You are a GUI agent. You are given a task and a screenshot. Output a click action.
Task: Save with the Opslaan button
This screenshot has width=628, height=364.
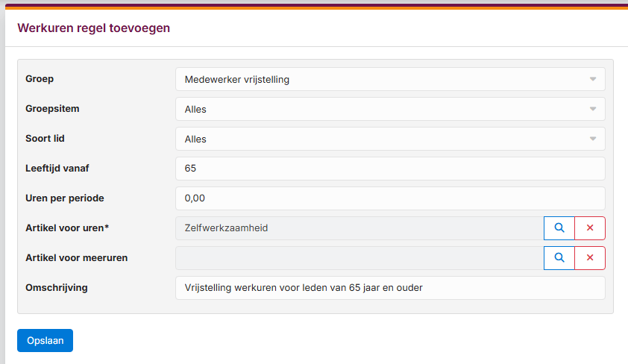(x=45, y=340)
